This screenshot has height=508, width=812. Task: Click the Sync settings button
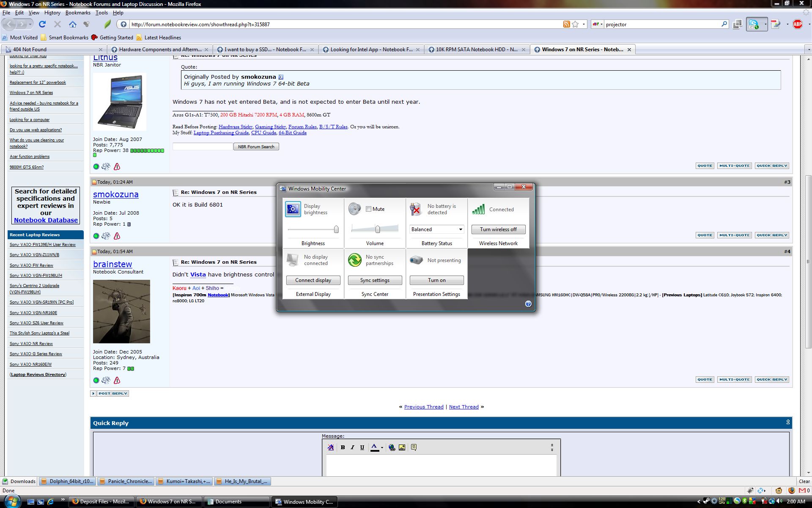(375, 280)
